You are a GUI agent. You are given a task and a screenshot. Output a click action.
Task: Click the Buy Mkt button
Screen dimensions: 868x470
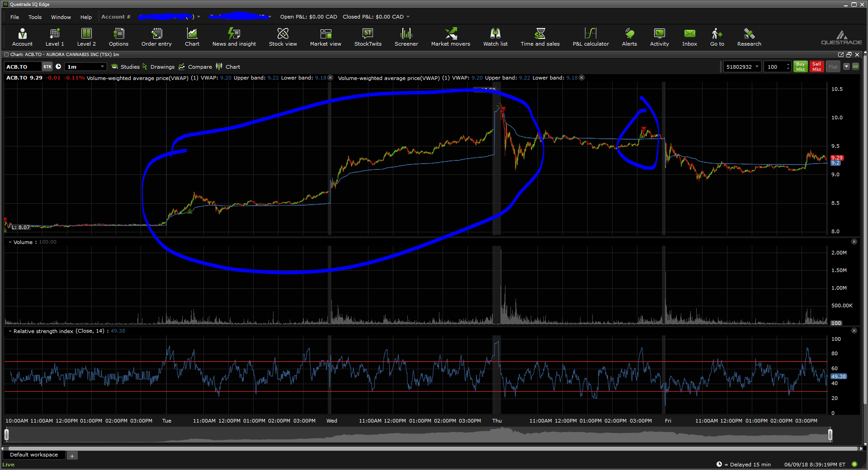(x=800, y=66)
